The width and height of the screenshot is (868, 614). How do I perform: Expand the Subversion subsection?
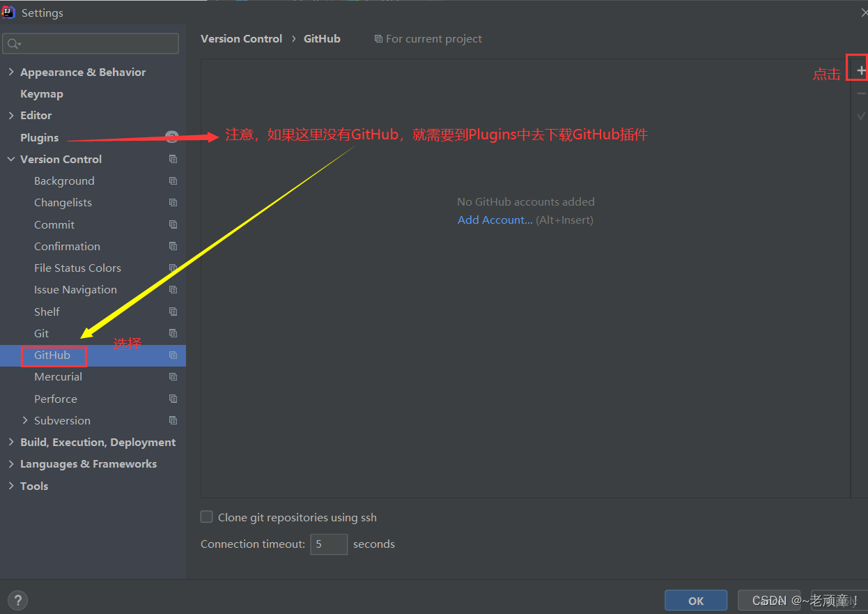(x=25, y=420)
